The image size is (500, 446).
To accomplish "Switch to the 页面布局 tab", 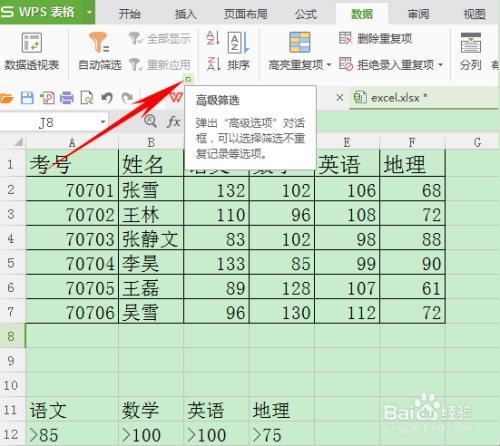I will click(246, 14).
